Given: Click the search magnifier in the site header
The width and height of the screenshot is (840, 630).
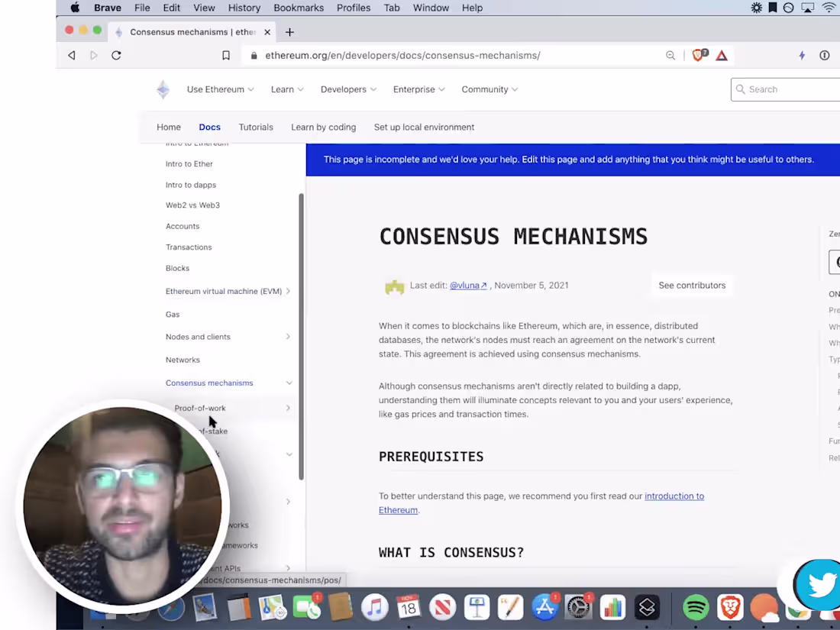Looking at the screenshot, I should pos(741,89).
